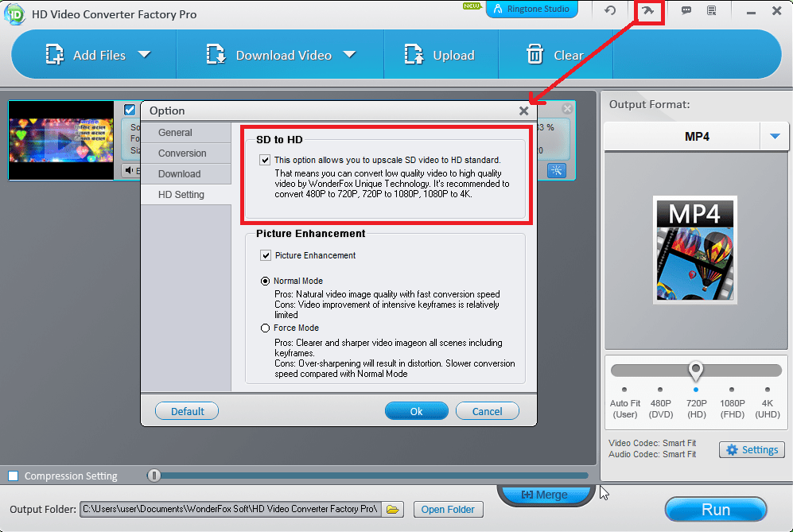Open the register/list icon in title bar
Screen dimensions: 793x532
tap(712, 10)
